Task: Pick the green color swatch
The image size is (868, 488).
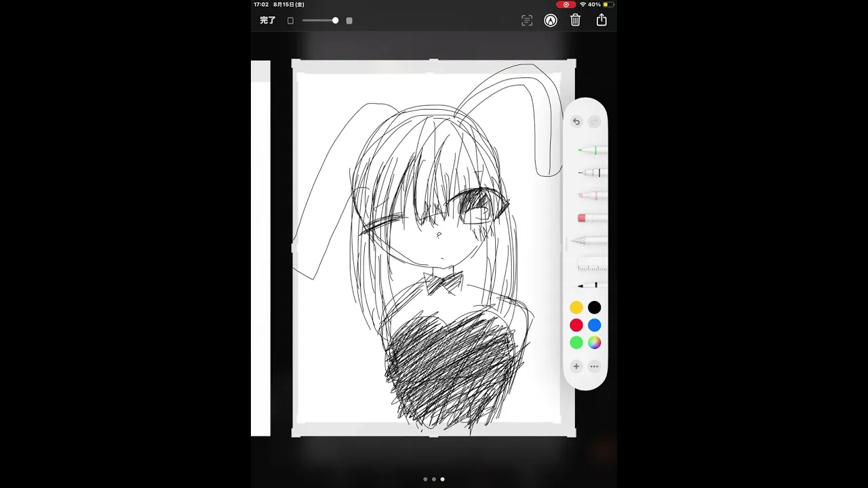Action: coord(576,343)
